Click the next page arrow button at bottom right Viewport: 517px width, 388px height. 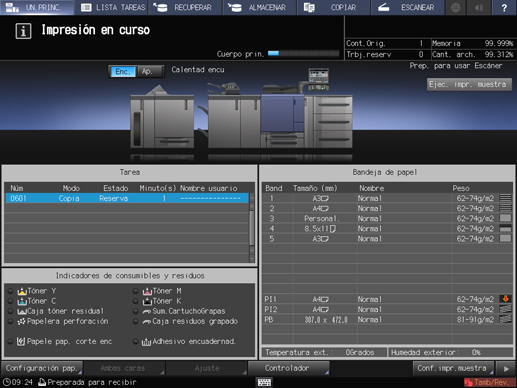tap(506, 369)
